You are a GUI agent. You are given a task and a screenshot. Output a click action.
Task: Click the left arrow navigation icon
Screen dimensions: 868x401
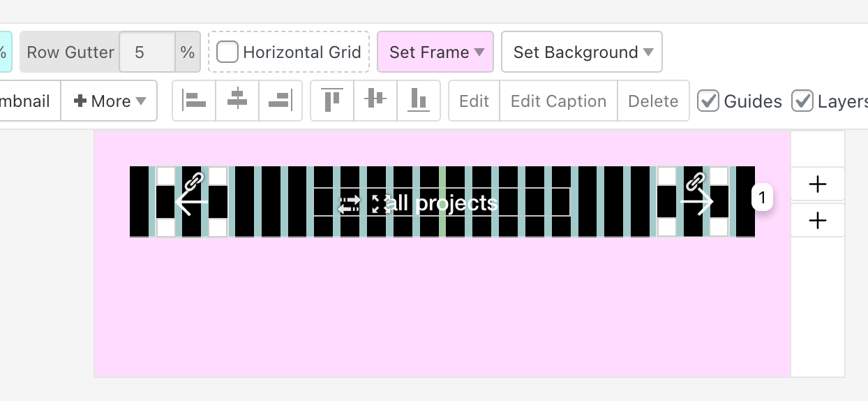coord(191,203)
